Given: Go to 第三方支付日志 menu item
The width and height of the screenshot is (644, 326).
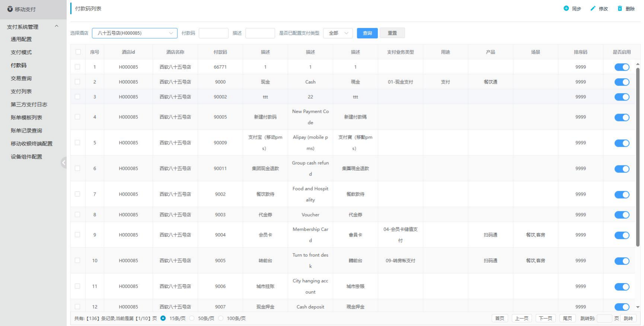Looking at the screenshot, I should [29, 104].
